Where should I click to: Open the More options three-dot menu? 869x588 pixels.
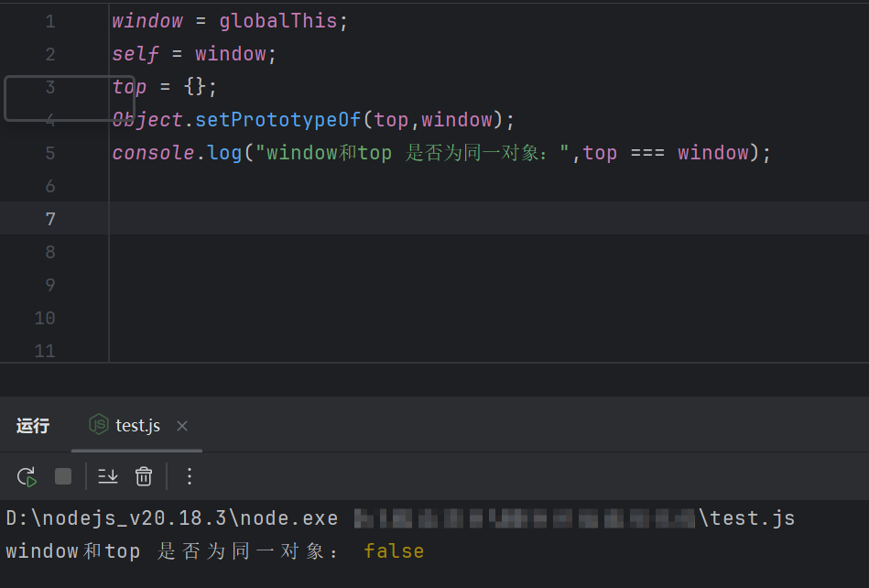190,476
